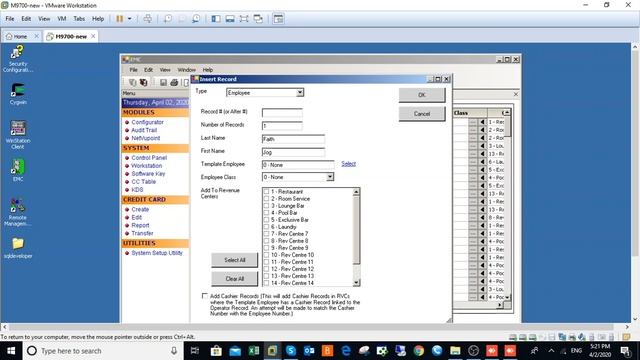
Task: Check the 1 - Restaurant revenue center
Action: coord(267,191)
